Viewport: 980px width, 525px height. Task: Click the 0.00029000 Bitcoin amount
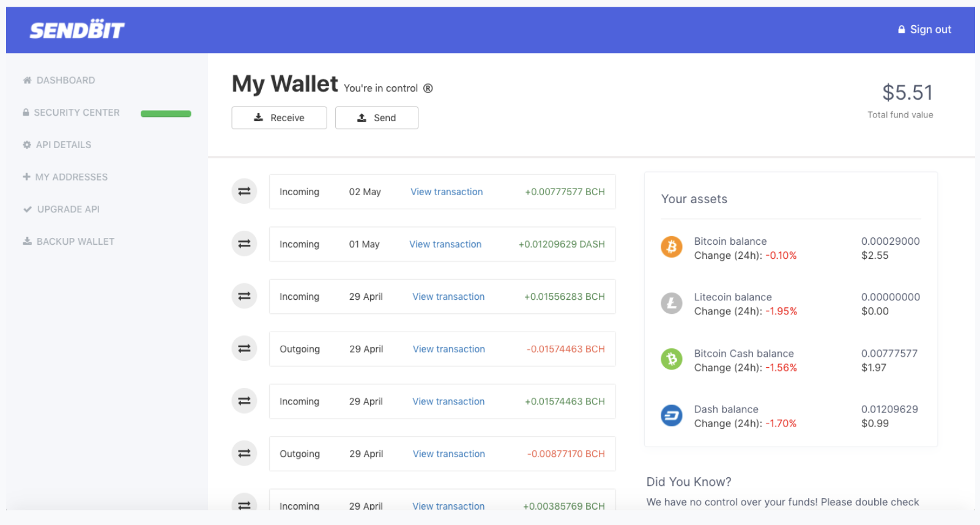click(x=891, y=241)
